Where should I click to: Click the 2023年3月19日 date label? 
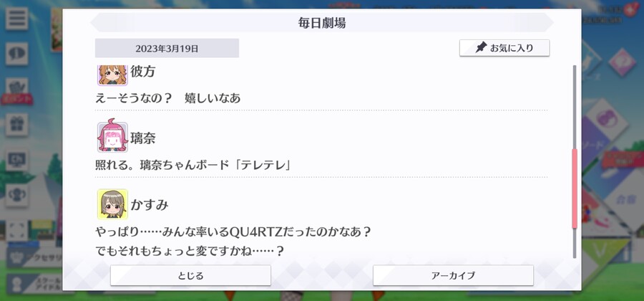click(167, 49)
